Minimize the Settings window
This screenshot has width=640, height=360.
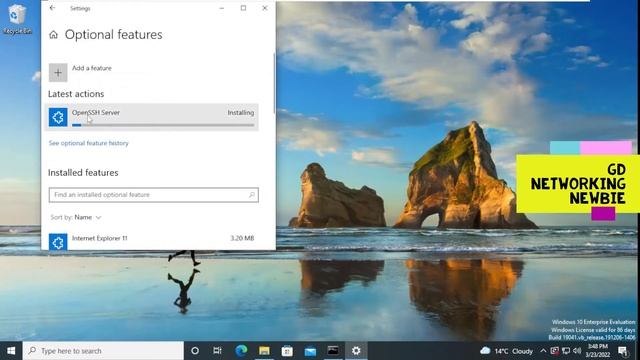tap(222, 8)
